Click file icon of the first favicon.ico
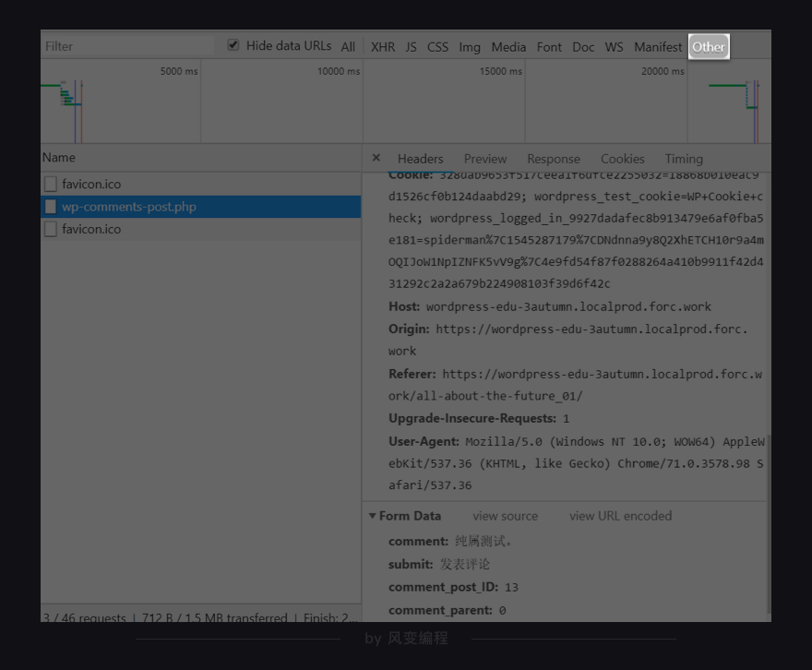The image size is (812, 670). (x=51, y=184)
